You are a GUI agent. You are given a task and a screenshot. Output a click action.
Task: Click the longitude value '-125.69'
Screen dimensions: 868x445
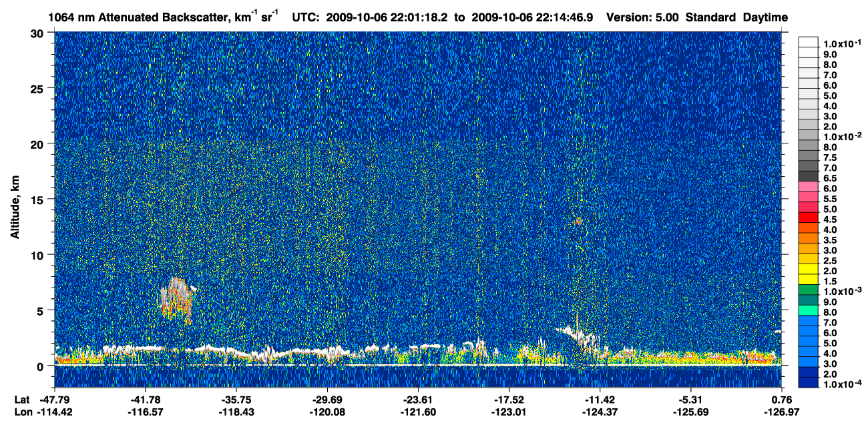[691, 412]
